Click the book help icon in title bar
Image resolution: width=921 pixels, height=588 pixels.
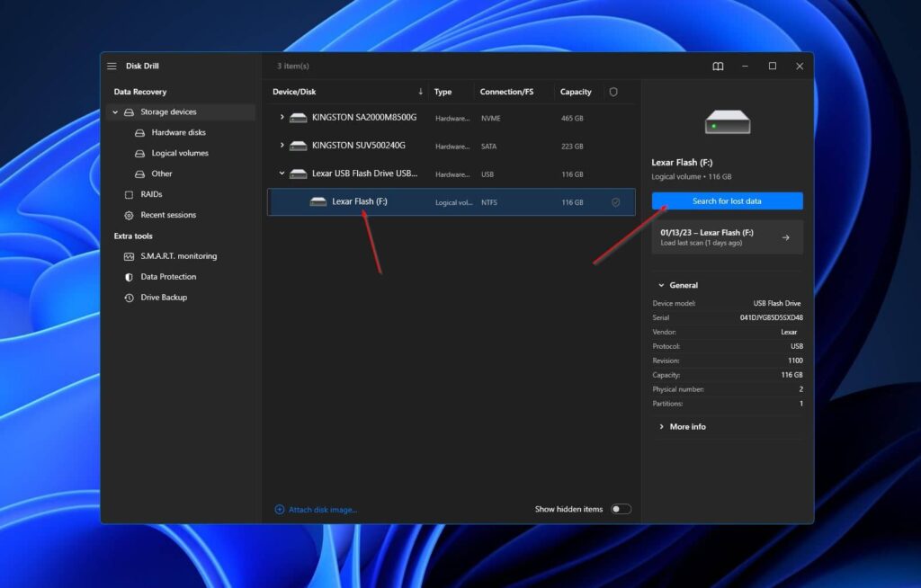point(718,67)
